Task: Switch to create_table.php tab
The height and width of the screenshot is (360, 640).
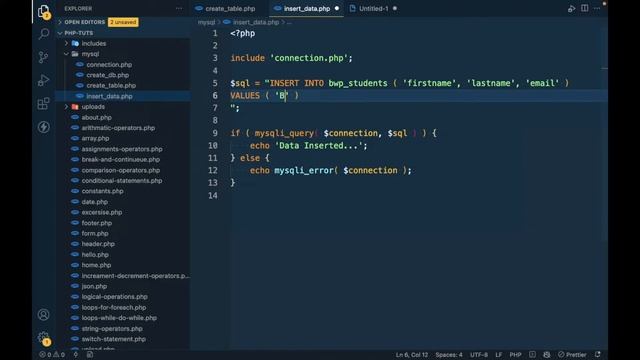Action: [230, 8]
